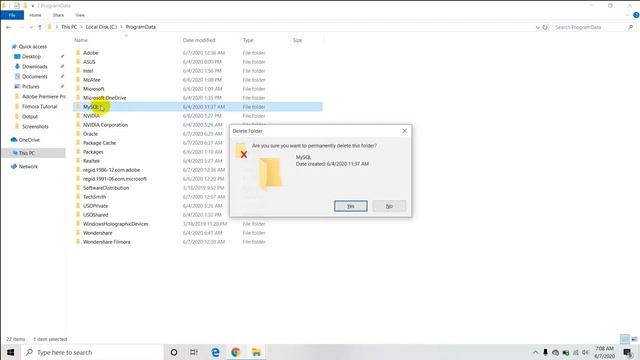Switch to details view icon
Viewport: 640px width, 360px height.
(625, 339)
